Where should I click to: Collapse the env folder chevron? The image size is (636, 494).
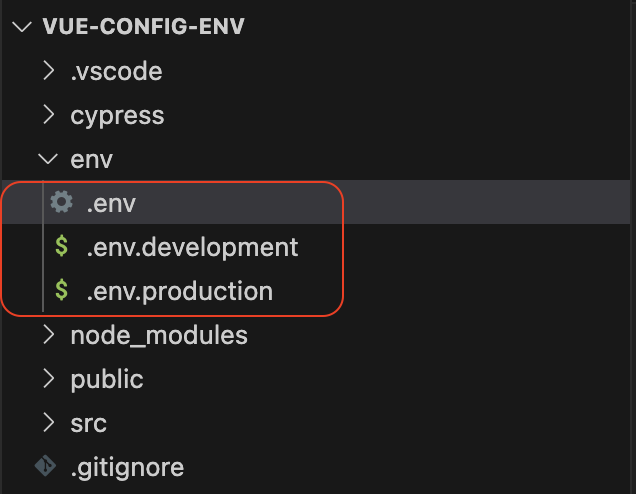click(x=48, y=159)
